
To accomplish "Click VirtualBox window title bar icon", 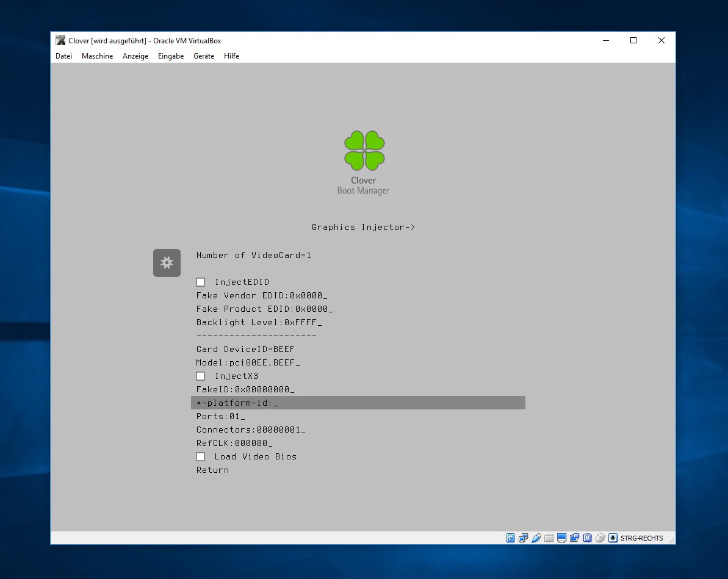I will [x=60, y=40].
